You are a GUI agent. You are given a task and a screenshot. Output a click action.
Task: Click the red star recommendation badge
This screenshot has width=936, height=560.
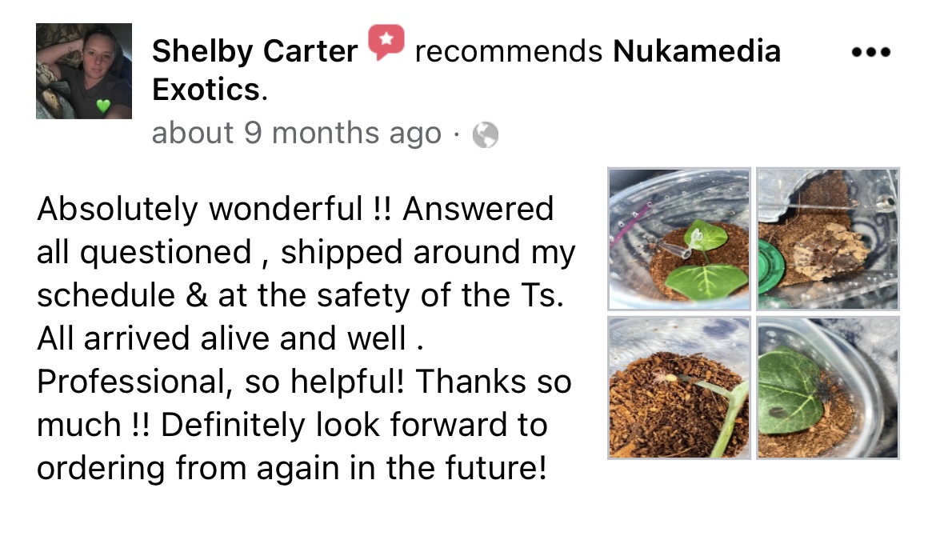pyautogui.click(x=386, y=42)
